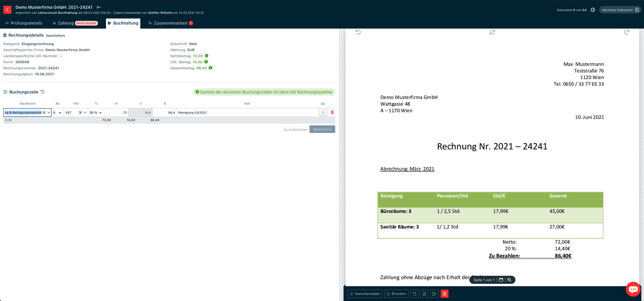This screenshot has height=301, width=644.
Task: Click the document export icon in bottom toolbar
Action: (x=434, y=294)
